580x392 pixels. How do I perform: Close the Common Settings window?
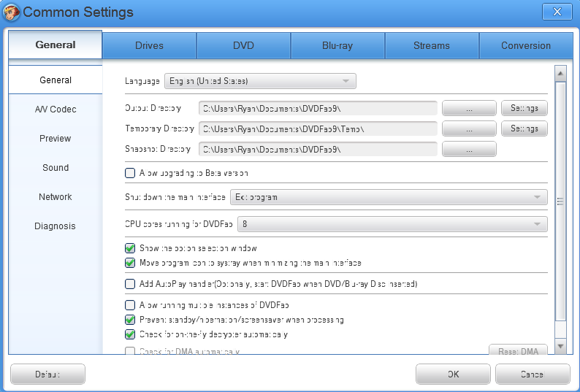tap(557, 11)
